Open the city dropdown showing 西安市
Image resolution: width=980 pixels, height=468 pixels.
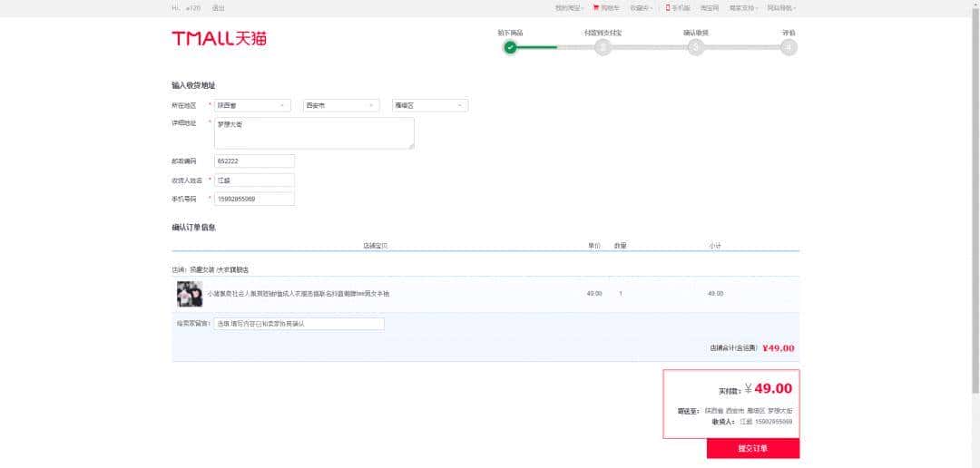[341, 105]
